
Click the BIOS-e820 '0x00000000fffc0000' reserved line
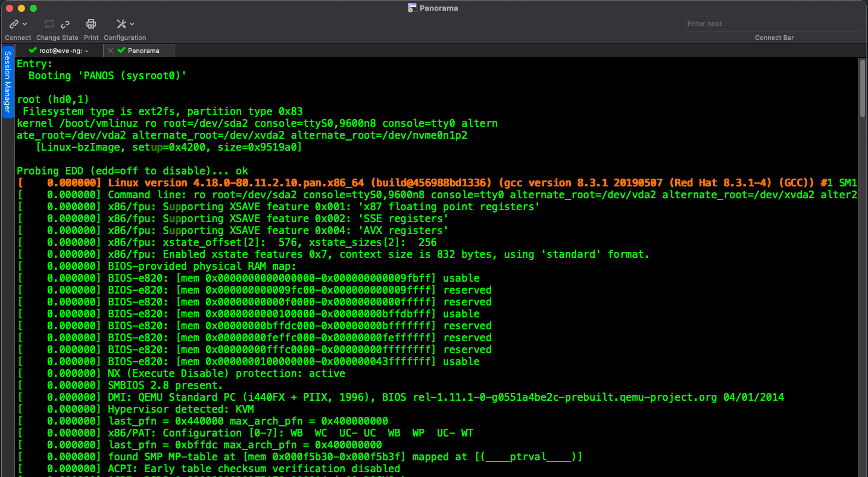point(254,350)
